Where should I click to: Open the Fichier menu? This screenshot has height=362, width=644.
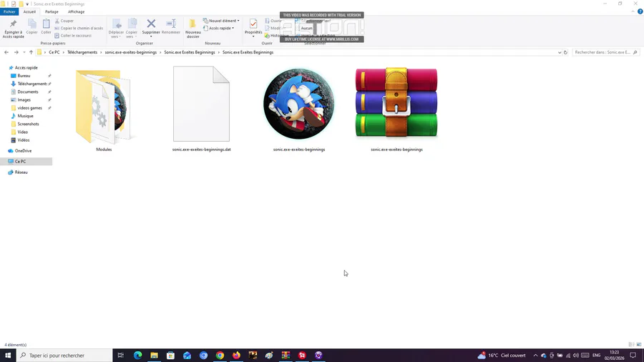click(9, 12)
